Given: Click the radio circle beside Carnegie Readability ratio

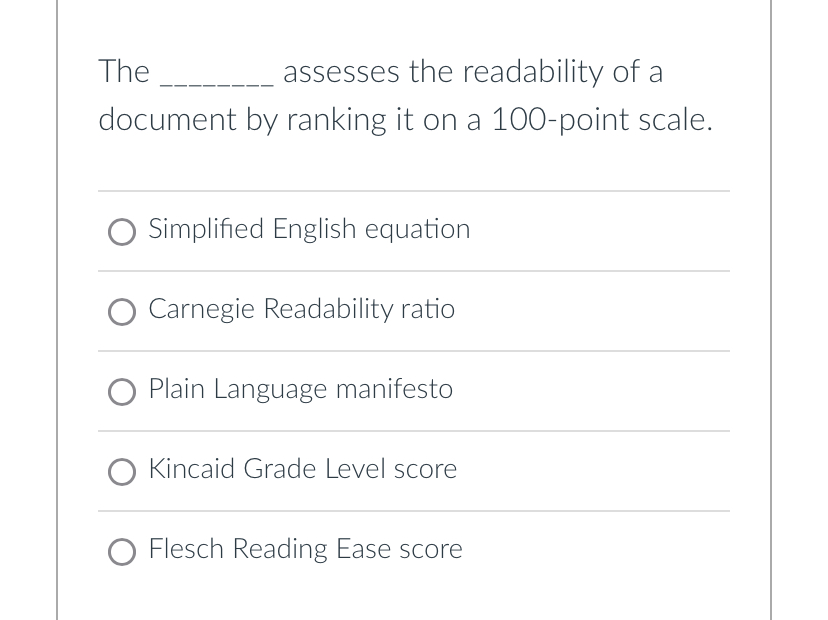Looking at the screenshot, I should point(121,311).
